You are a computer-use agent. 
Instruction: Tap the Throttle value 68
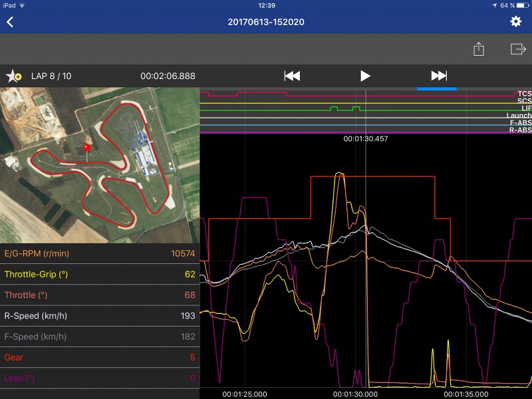(x=190, y=295)
